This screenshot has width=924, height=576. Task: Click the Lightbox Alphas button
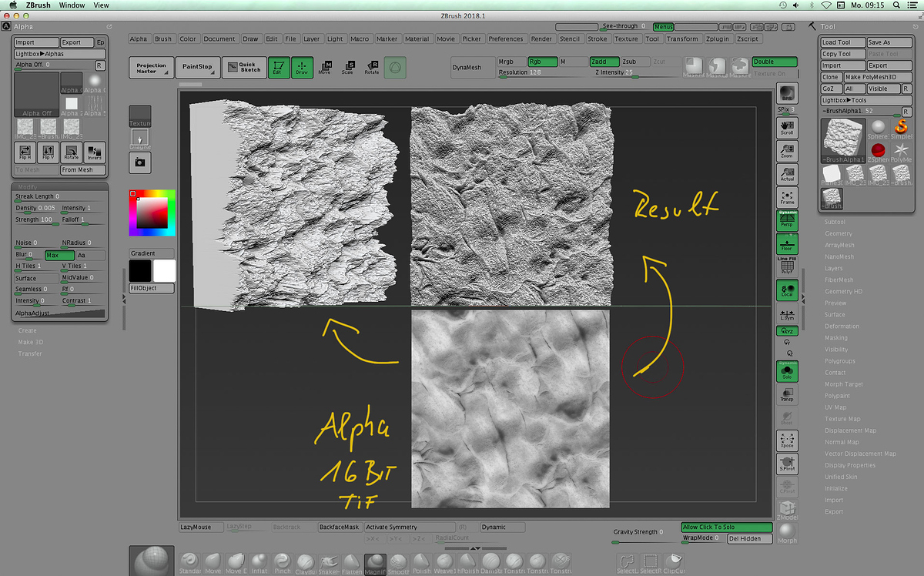59,54
